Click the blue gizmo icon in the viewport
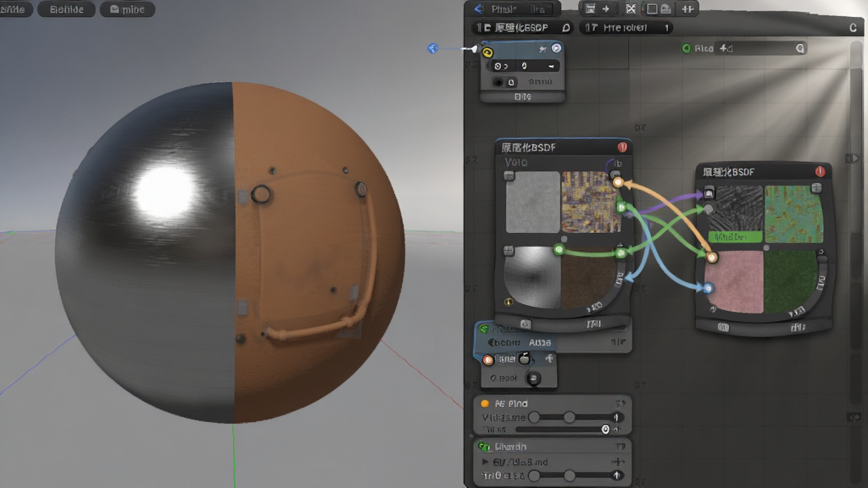Screen dimensions: 868x488 [433, 48]
